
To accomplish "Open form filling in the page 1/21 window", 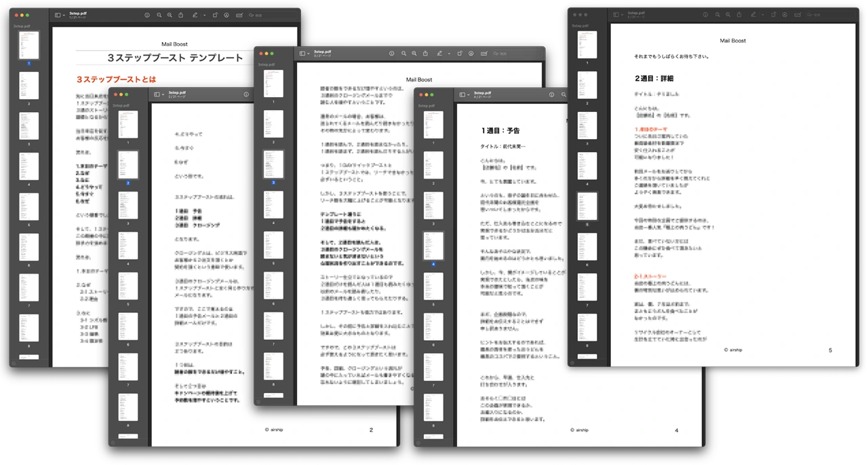I will 240,15.
